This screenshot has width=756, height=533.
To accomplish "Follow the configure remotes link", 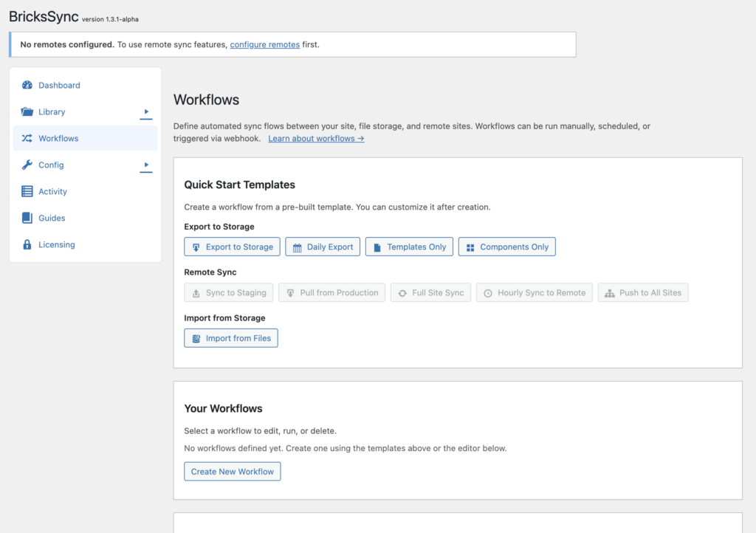I will 264,45.
